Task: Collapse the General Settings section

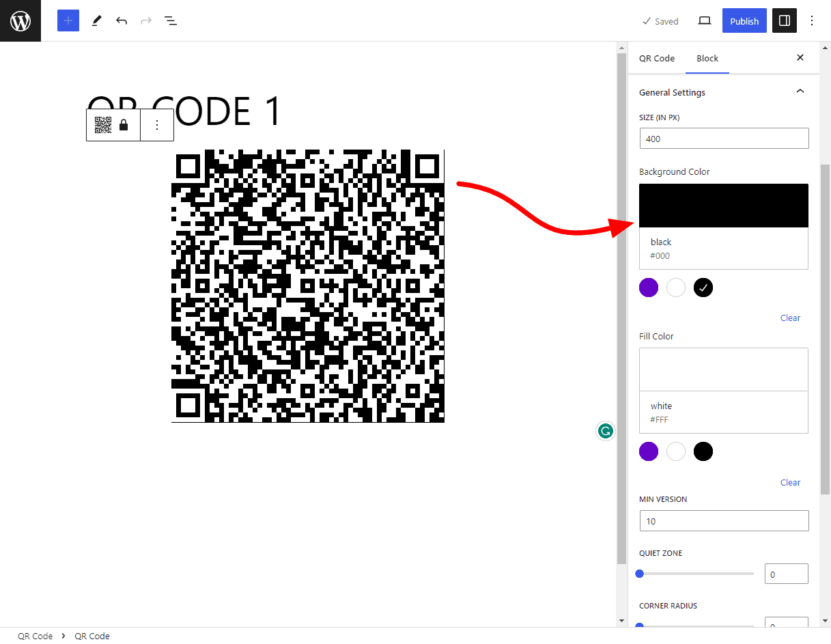Action: (800, 90)
